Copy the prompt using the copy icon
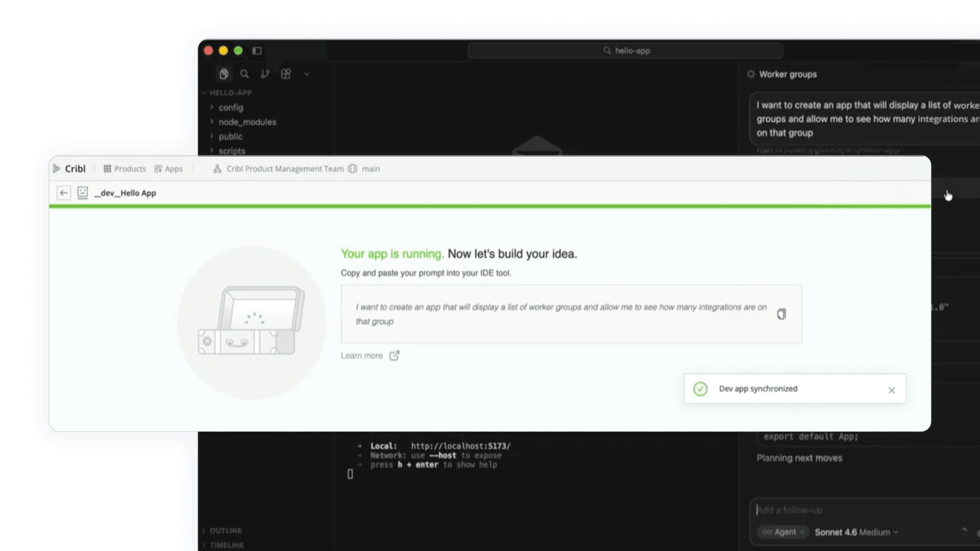The image size is (980, 551). pyautogui.click(x=781, y=314)
